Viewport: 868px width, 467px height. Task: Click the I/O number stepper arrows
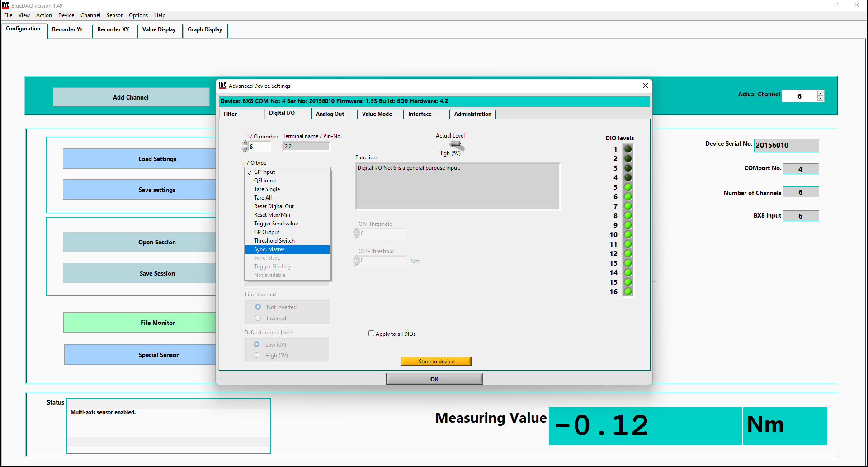(x=245, y=146)
